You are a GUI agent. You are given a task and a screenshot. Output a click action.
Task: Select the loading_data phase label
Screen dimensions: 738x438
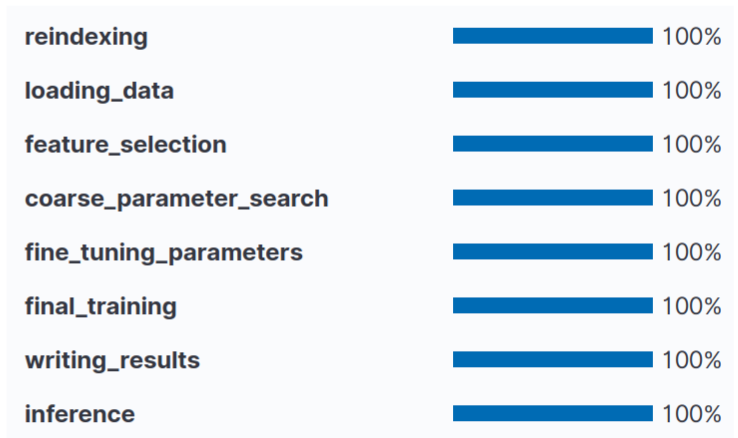(99, 91)
